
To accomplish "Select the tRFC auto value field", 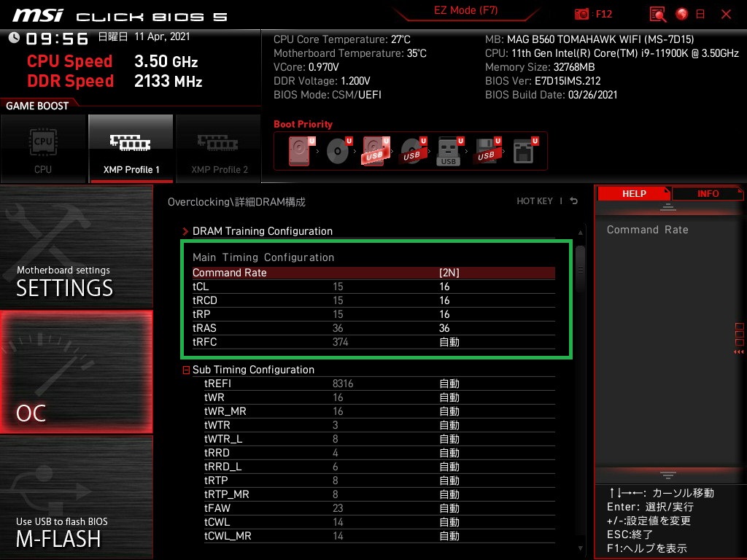I will pos(449,342).
